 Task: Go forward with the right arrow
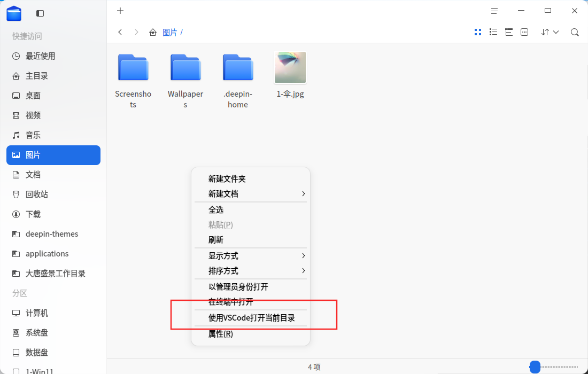(x=136, y=32)
